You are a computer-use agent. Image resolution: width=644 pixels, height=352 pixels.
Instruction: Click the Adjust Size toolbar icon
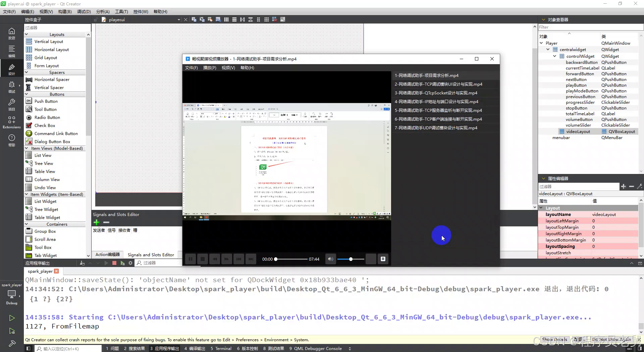[x=283, y=19]
